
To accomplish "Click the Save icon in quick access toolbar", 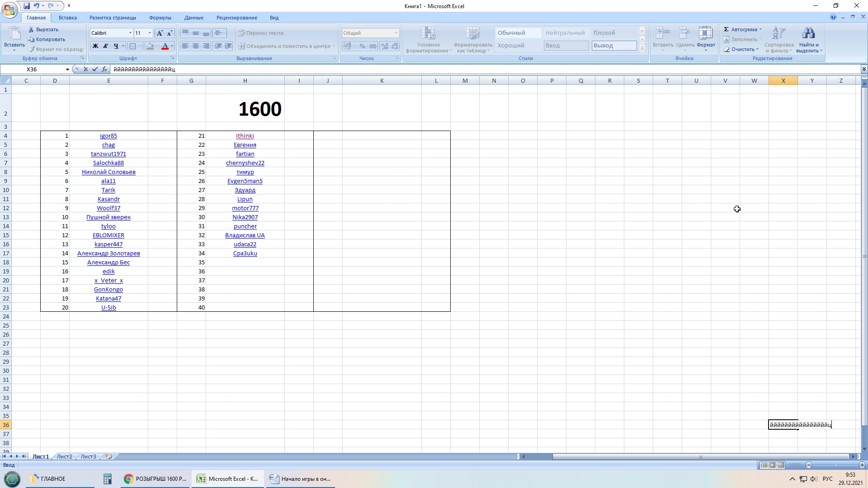I will pos(27,6).
